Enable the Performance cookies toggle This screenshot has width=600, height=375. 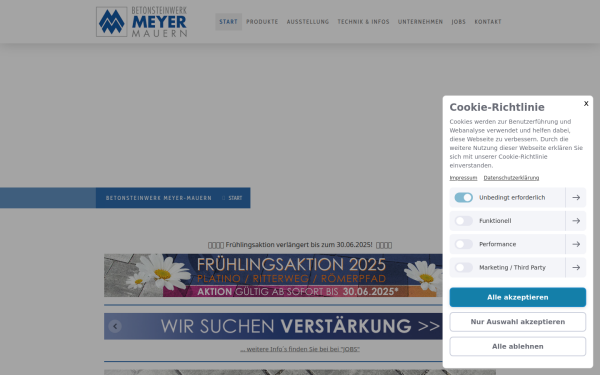(463, 244)
